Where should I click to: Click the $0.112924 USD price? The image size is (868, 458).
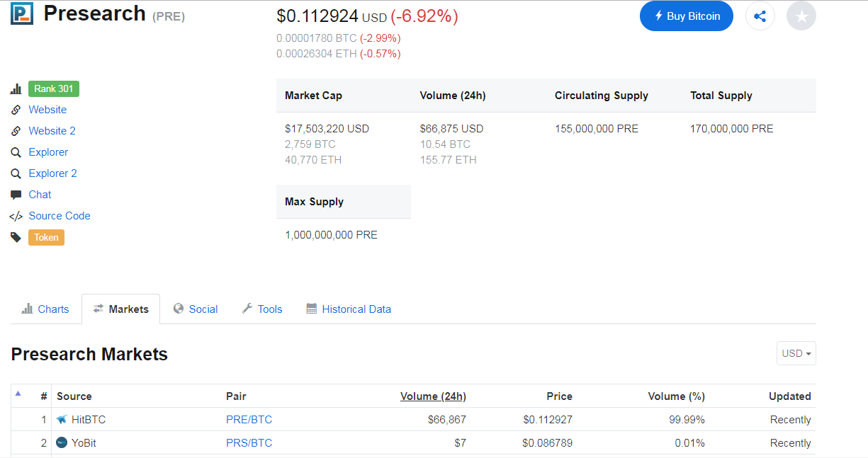pos(332,16)
